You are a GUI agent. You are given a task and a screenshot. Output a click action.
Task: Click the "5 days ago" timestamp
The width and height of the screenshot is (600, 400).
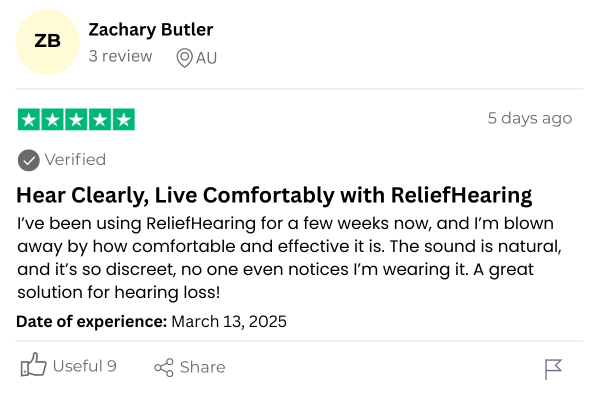pyautogui.click(x=529, y=118)
